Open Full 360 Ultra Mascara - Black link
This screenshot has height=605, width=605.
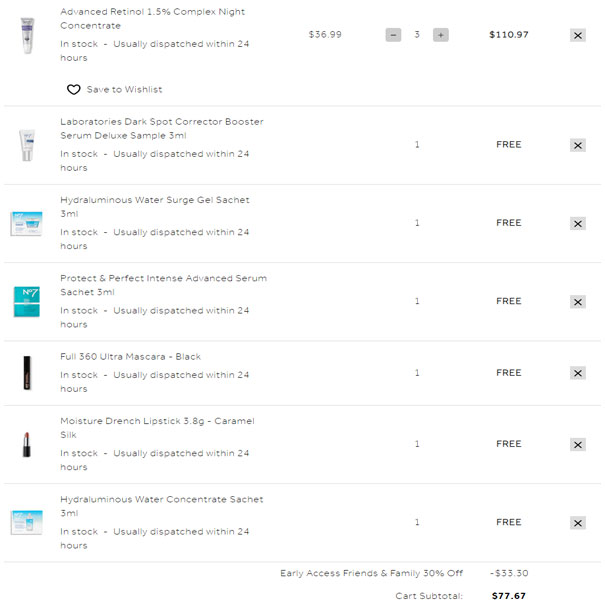[130, 357]
